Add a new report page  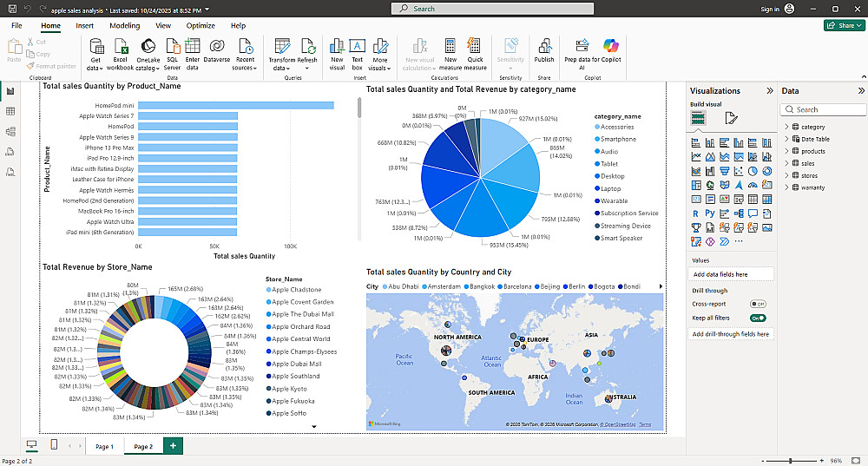[173, 445]
